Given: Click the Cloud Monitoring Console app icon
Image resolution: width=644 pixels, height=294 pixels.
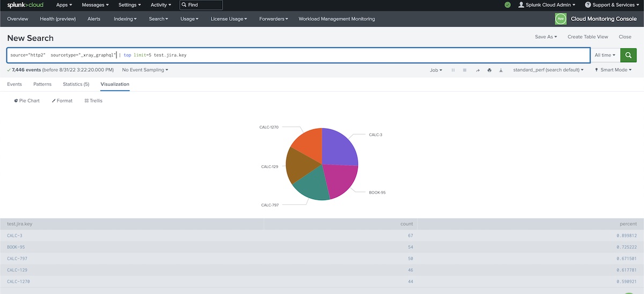Looking at the screenshot, I should tap(560, 19).
